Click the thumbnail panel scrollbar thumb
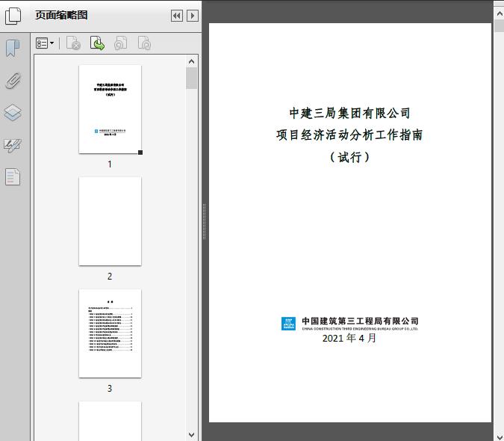504x441 pixels. click(192, 78)
